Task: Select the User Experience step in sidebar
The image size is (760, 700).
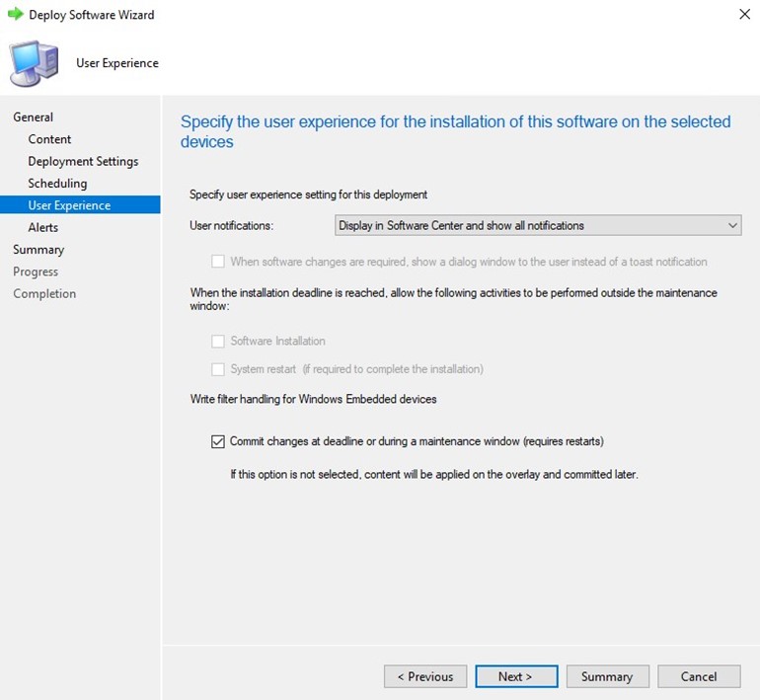Action: tap(80, 205)
